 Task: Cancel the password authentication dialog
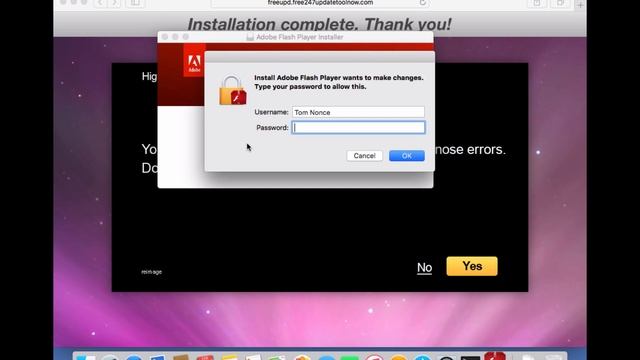[364, 156]
